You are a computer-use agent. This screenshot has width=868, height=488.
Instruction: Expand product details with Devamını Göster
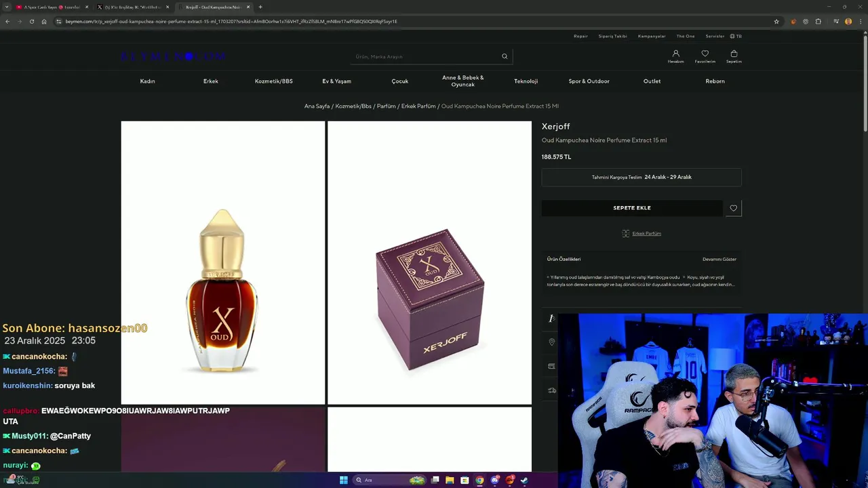click(719, 259)
